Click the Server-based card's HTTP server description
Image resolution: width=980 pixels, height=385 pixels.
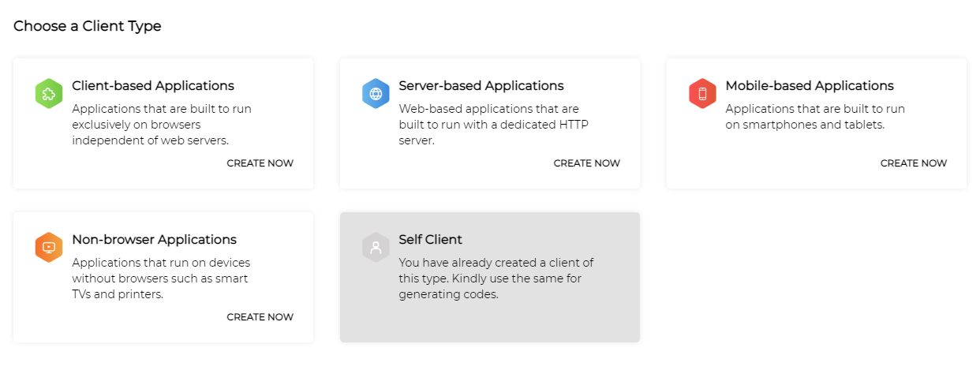pos(493,125)
